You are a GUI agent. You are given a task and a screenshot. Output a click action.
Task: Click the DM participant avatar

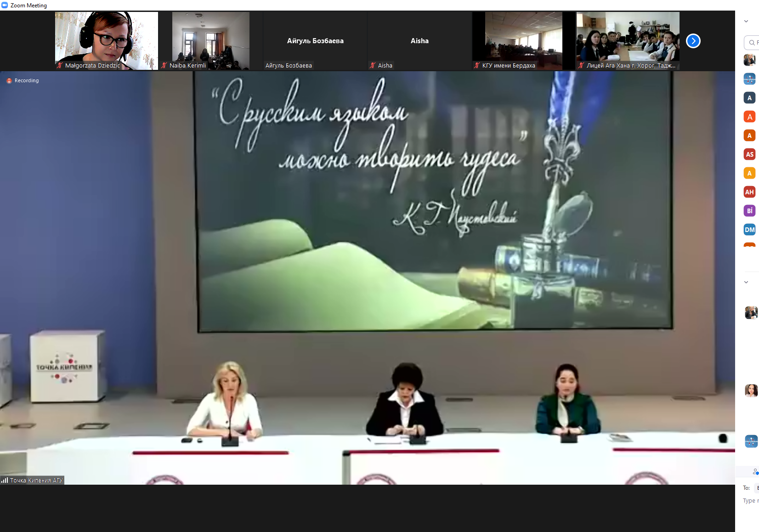749,230
